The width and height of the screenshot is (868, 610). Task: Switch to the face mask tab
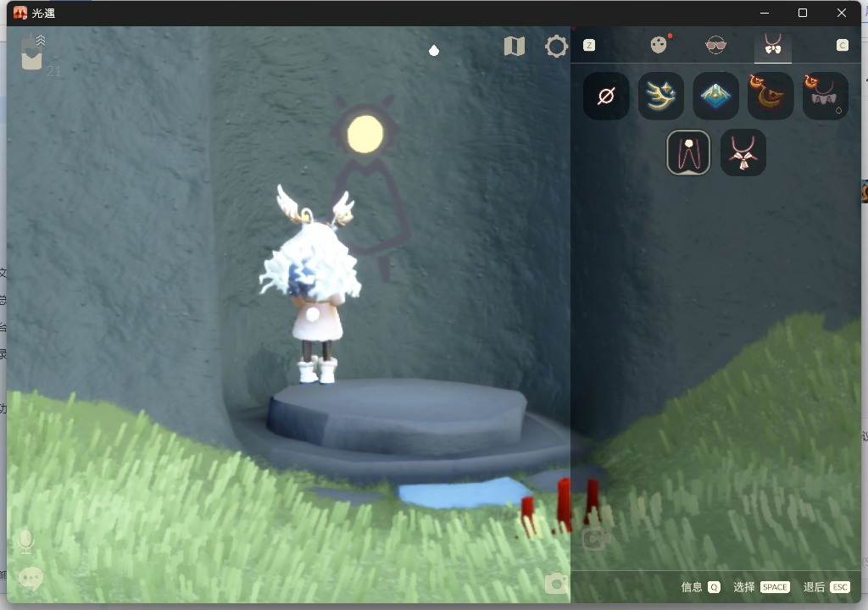pyautogui.click(x=659, y=45)
